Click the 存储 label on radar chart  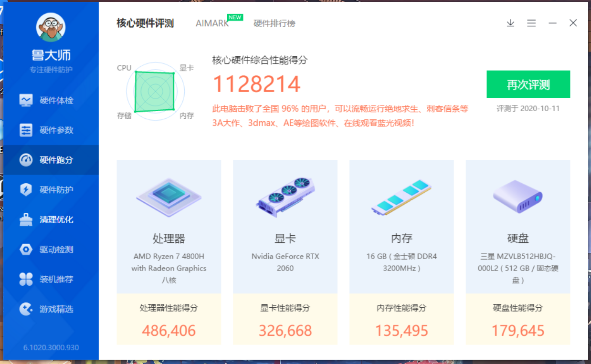124,115
